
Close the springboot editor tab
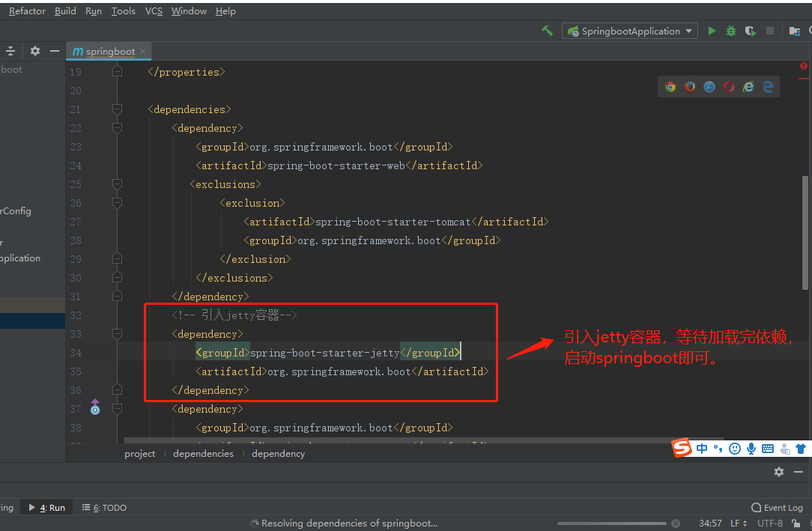pos(143,51)
